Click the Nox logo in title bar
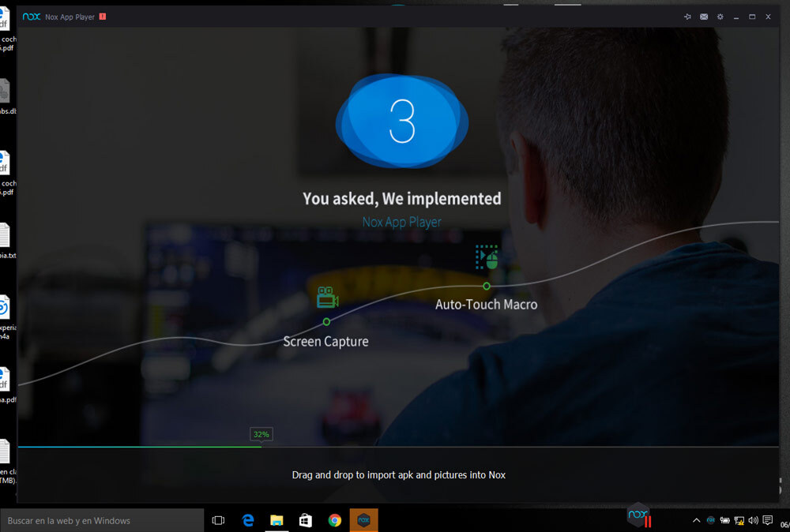Viewport: 790px width, 532px height. point(31,17)
